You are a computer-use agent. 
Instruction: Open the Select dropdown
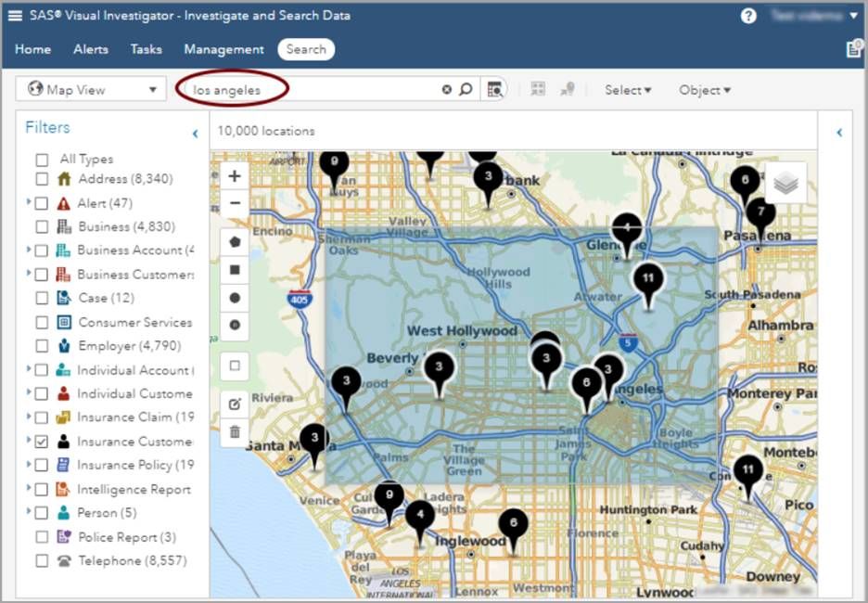(628, 90)
